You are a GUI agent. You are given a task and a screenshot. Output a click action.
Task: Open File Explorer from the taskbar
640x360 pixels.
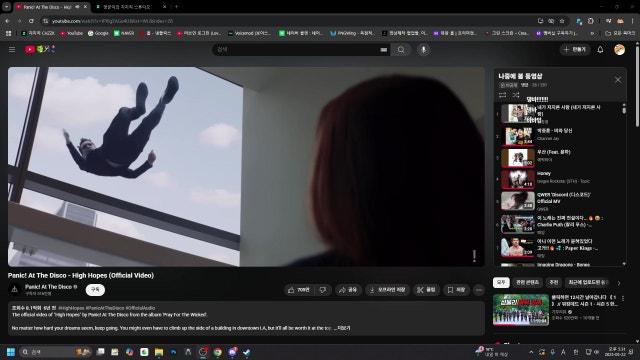pos(159,352)
